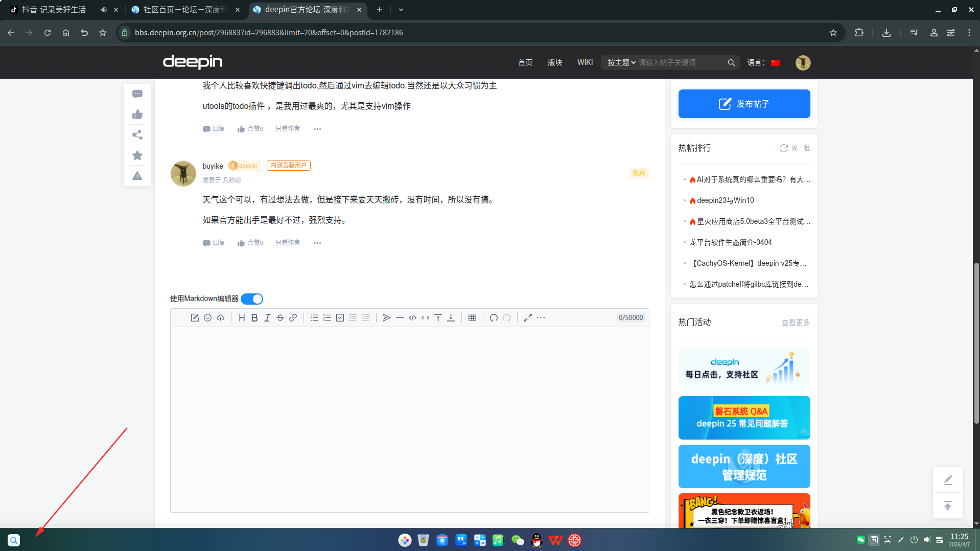Open more options on buyike's reply
This screenshot has width=980, height=551.
pos(317,243)
